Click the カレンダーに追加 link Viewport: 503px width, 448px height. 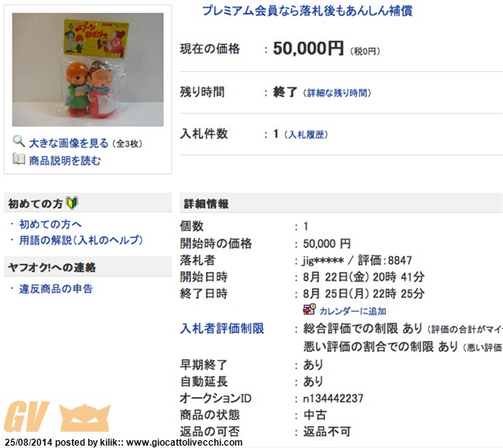pyautogui.click(x=353, y=311)
